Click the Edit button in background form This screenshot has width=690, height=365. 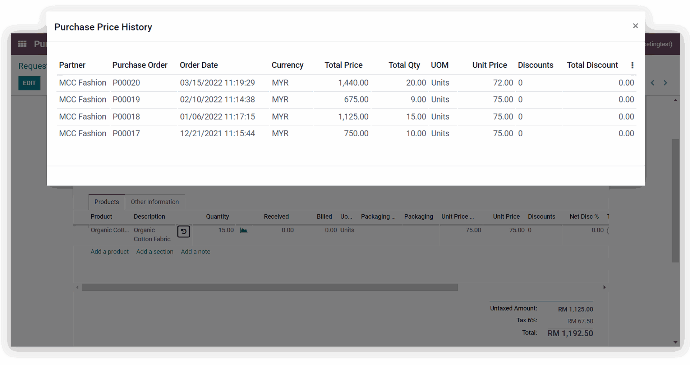click(29, 83)
